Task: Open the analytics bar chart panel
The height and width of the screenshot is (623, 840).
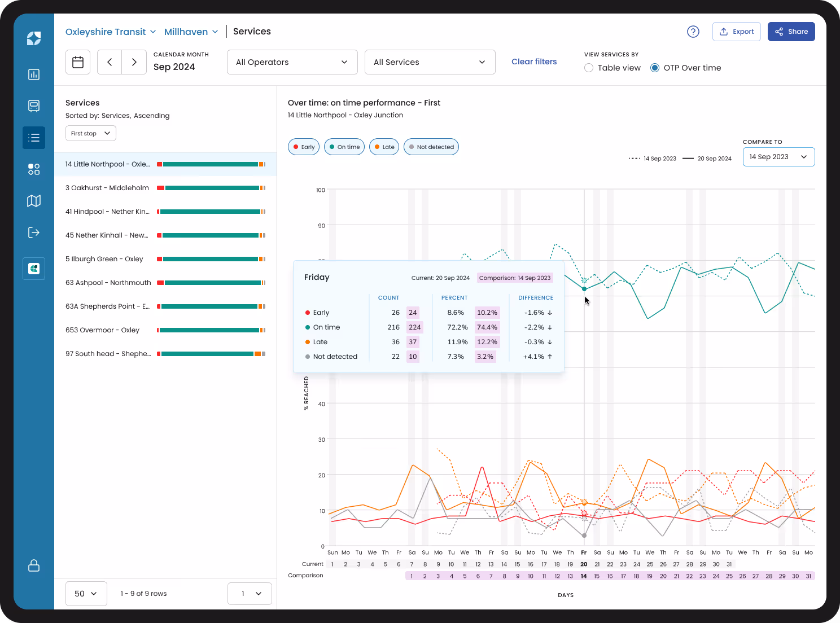Action: (x=34, y=74)
